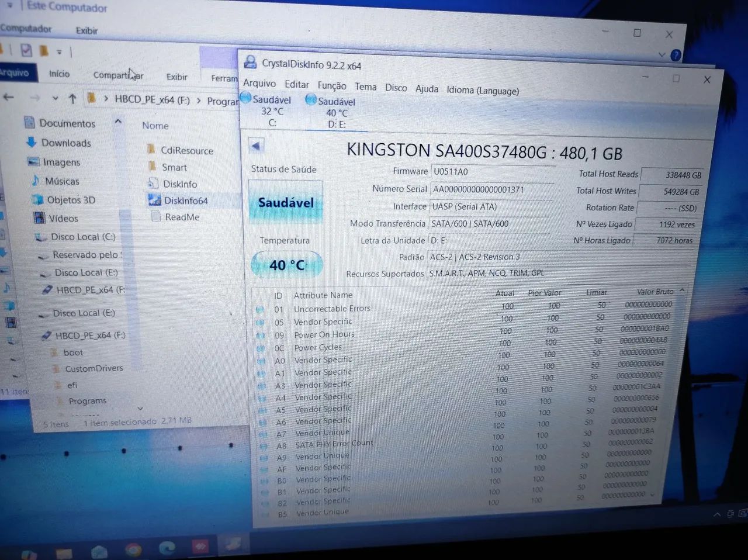Open the Idioma (Language) menu
Viewport: 748px width, 560px height.
click(x=483, y=90)
